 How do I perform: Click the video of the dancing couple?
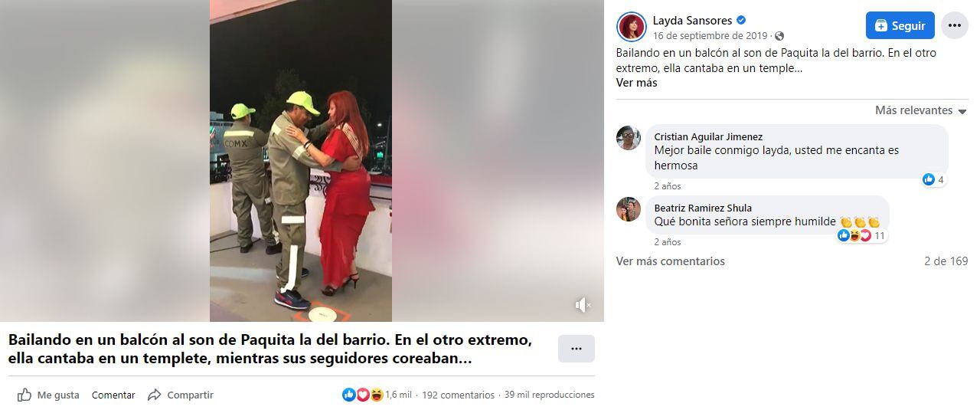[301, 161]
